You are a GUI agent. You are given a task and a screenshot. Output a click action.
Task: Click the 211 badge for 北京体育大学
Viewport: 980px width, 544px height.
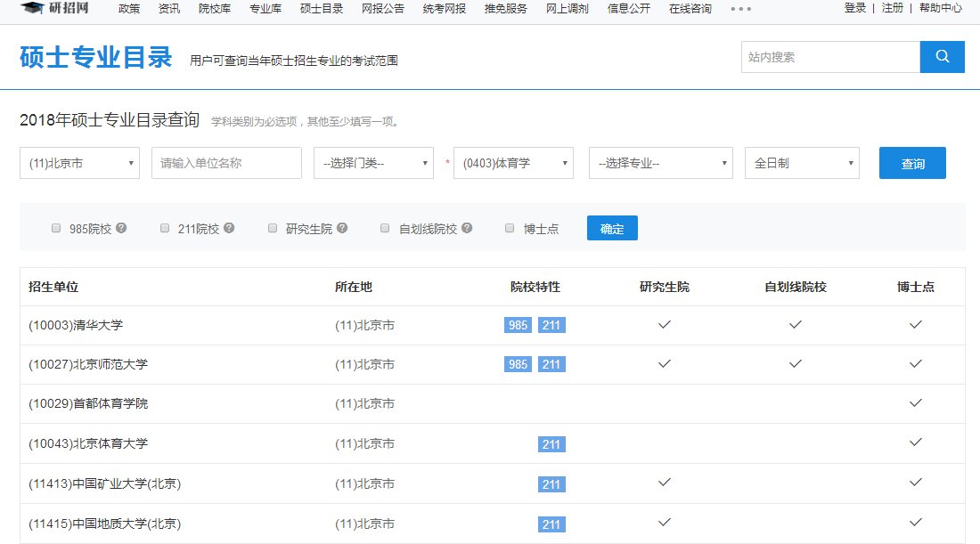[x=551, y=443]
